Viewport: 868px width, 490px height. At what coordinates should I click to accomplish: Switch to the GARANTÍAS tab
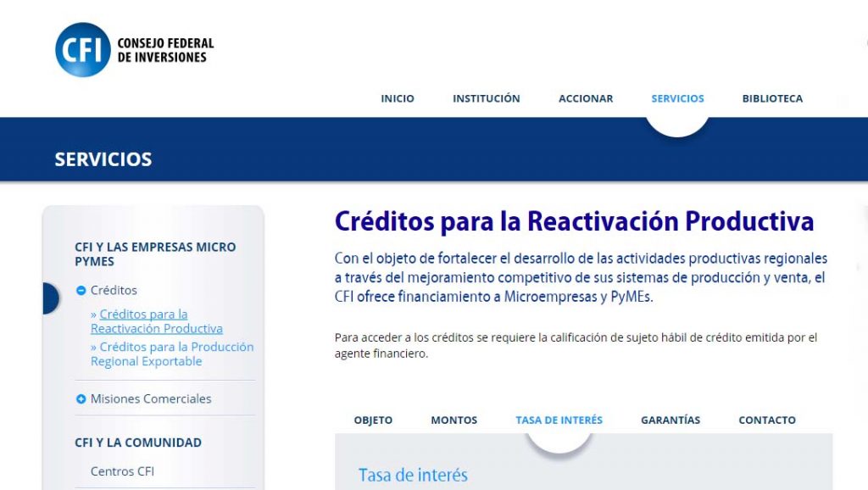click(670, 420)
